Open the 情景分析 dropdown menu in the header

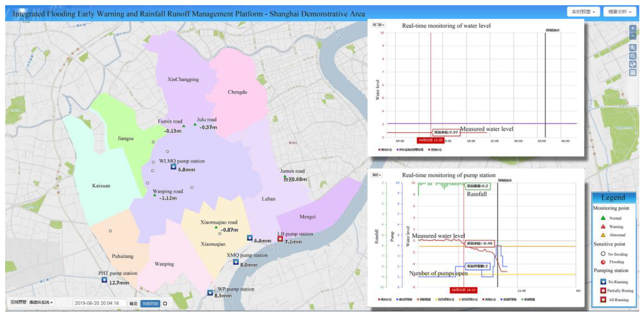click(620, 12)
